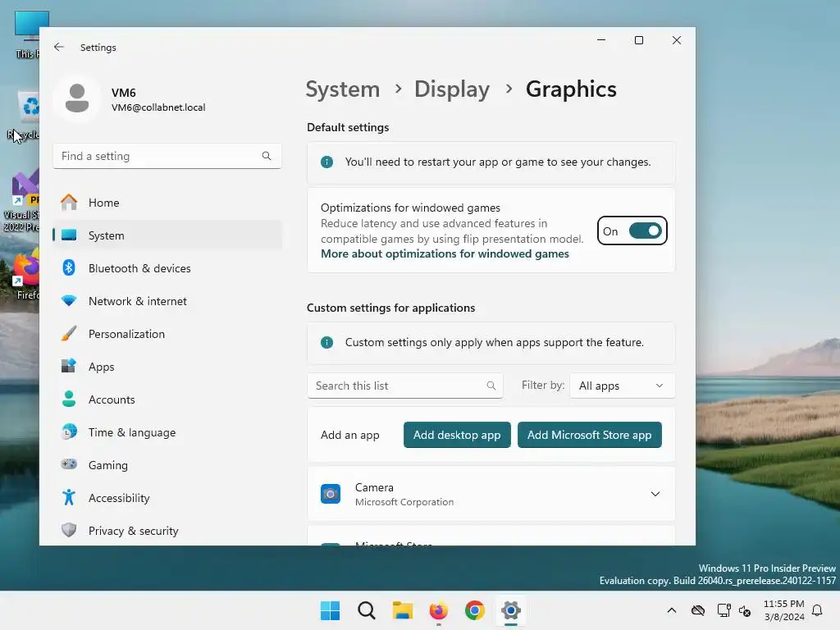Launch Chrome from the taskbar
Viewport: 840px width, 630px height.
click(x=475, y=610)
